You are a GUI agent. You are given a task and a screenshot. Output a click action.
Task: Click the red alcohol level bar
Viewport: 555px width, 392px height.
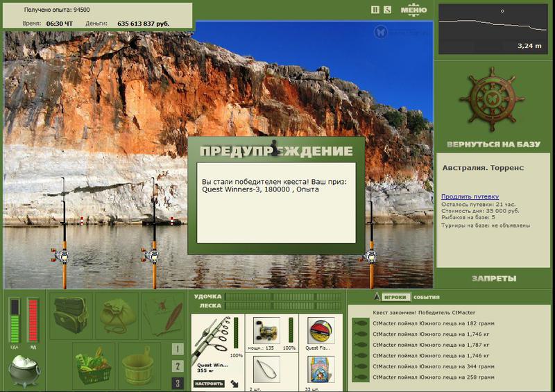[33, 321]
